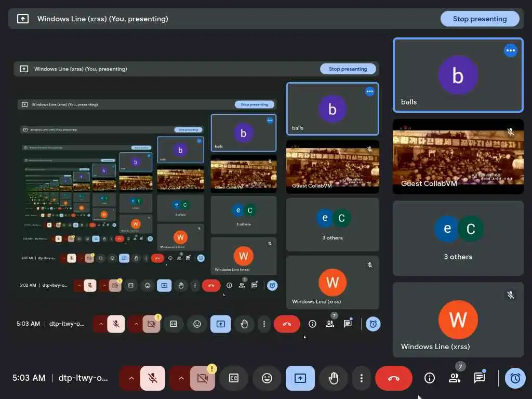
Task: Select the large Windows Line (xrss) tile
Action: 458,320
